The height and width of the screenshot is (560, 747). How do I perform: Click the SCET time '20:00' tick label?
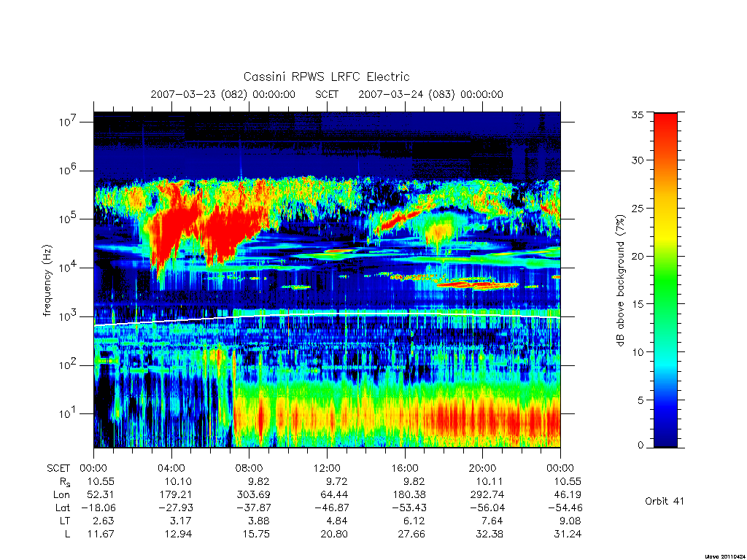[483, 468]
